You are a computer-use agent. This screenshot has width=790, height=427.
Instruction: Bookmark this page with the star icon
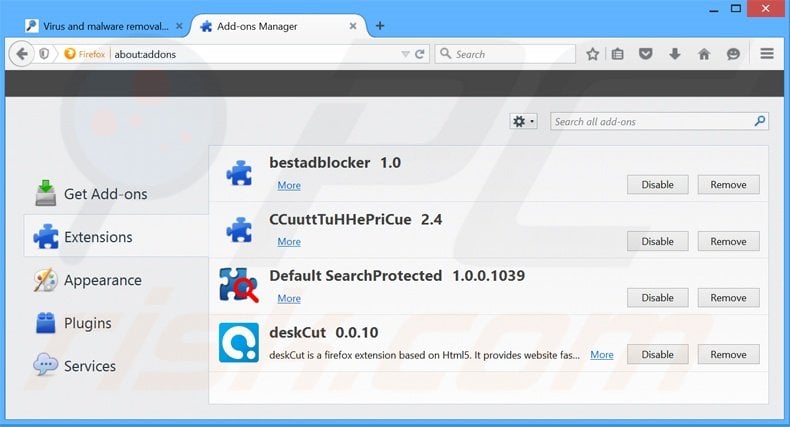[592, 54]
